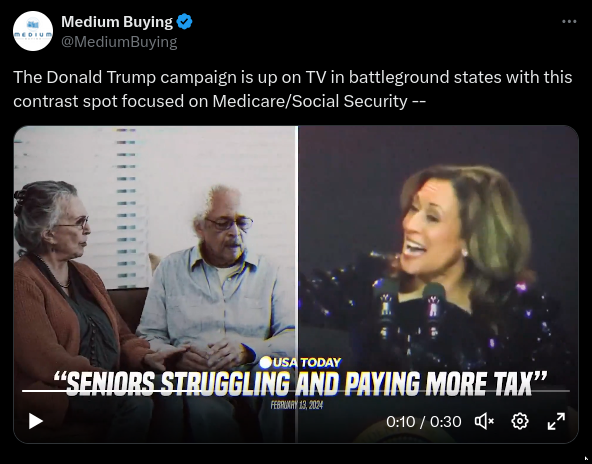Click the Medium Buying display name
592x464 pixels.
[x=117, y=22]
